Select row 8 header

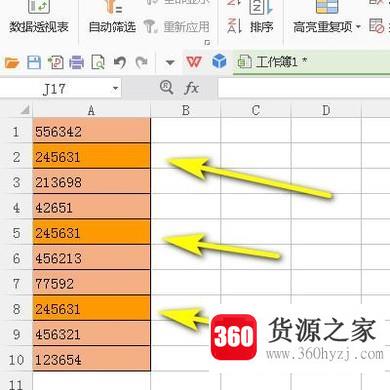pyautogui.click(x=16, y=309)
